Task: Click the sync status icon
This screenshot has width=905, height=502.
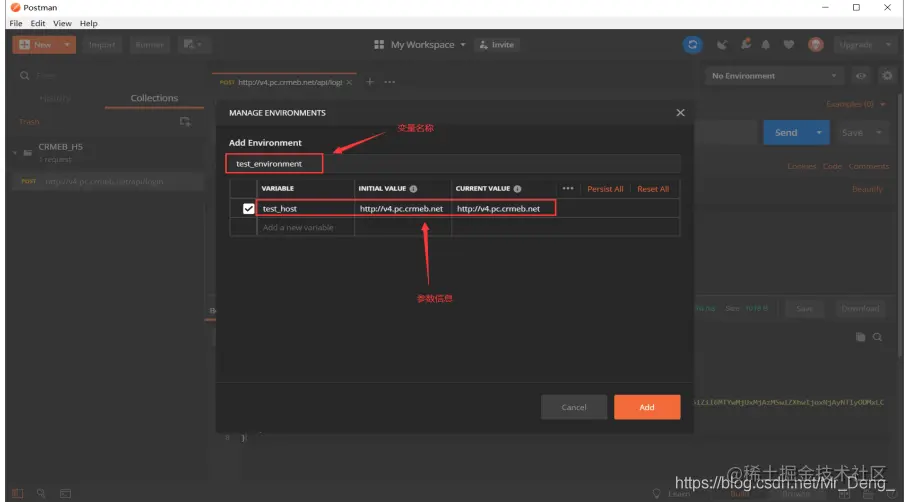Action: coord(693,44)
